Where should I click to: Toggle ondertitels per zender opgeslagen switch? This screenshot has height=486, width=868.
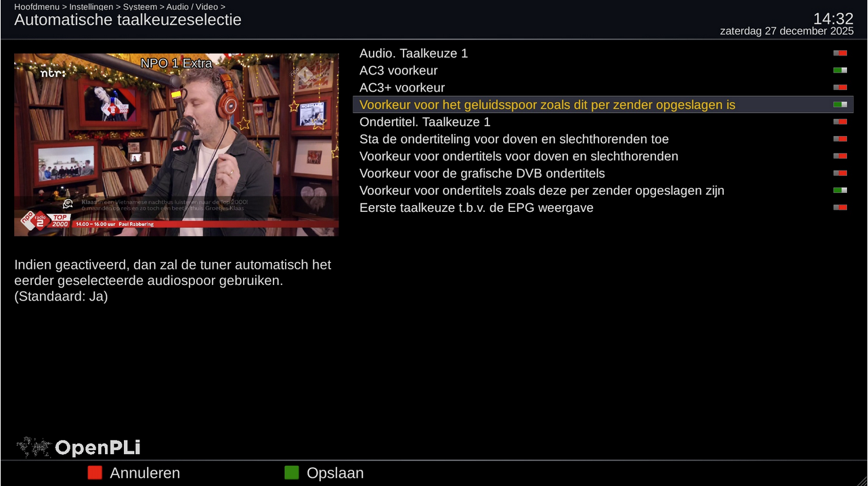840,190
